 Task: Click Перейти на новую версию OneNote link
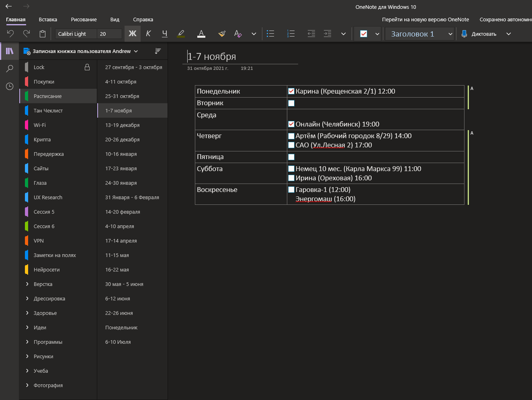click(x=426, y=19)
